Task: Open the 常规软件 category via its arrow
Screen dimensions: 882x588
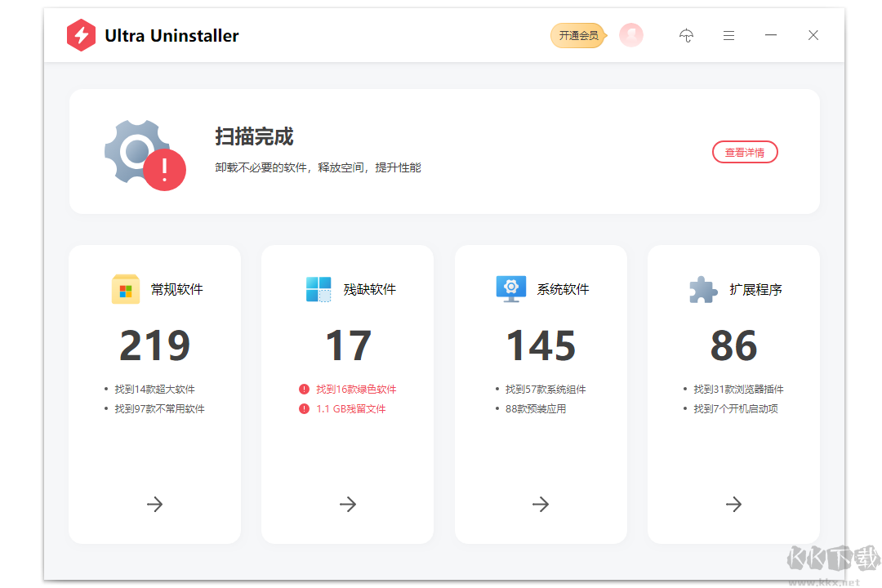Action: (x=154, y=504)
